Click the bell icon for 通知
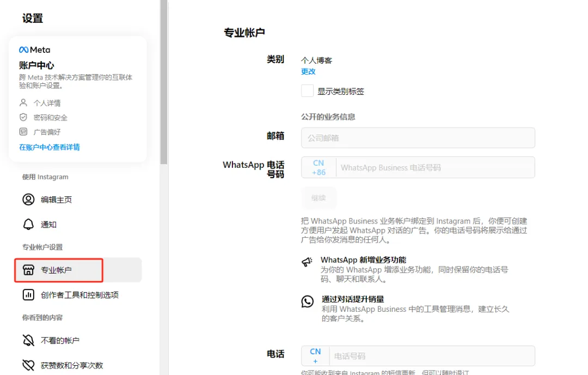 click(28, 224)
